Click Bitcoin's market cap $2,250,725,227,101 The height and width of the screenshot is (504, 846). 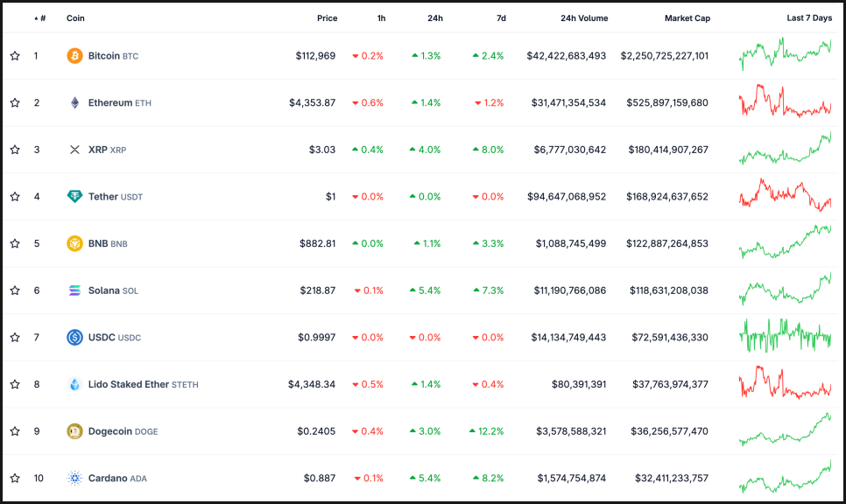[665, 55]
